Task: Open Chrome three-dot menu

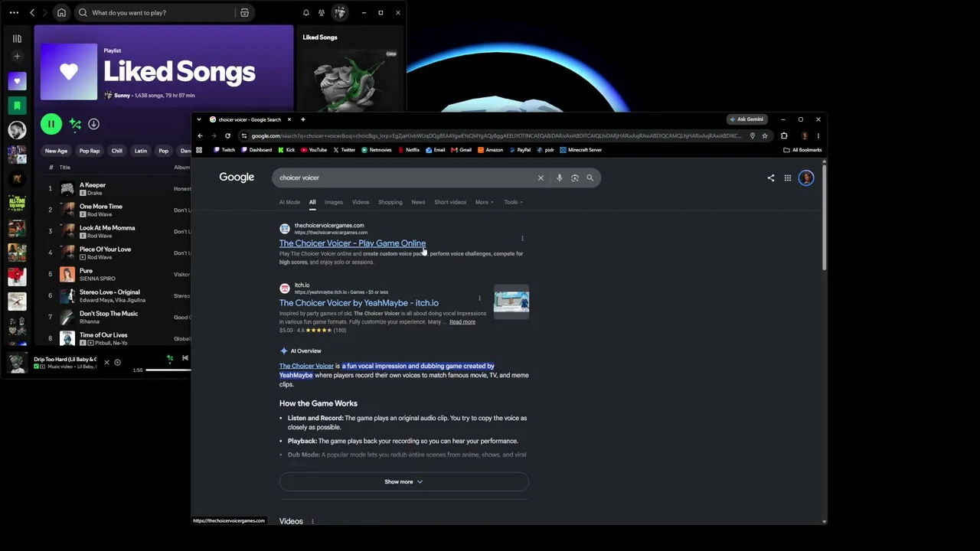Action: point(818,135)
